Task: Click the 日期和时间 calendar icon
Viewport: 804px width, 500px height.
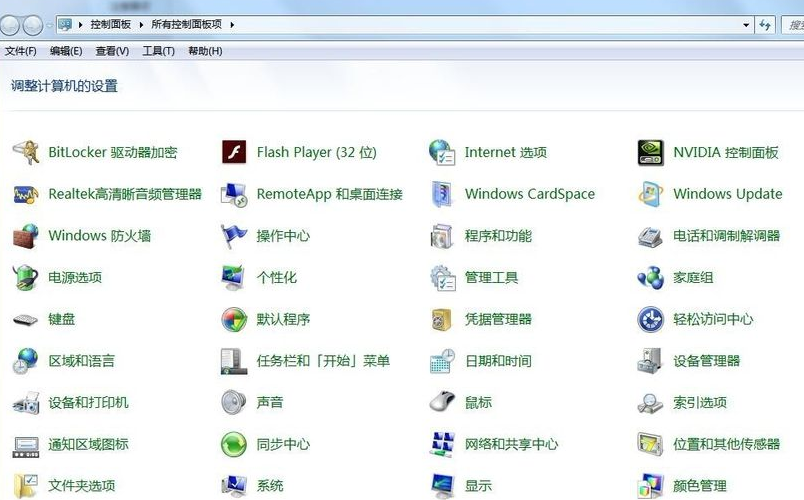Action: point(442,361)
